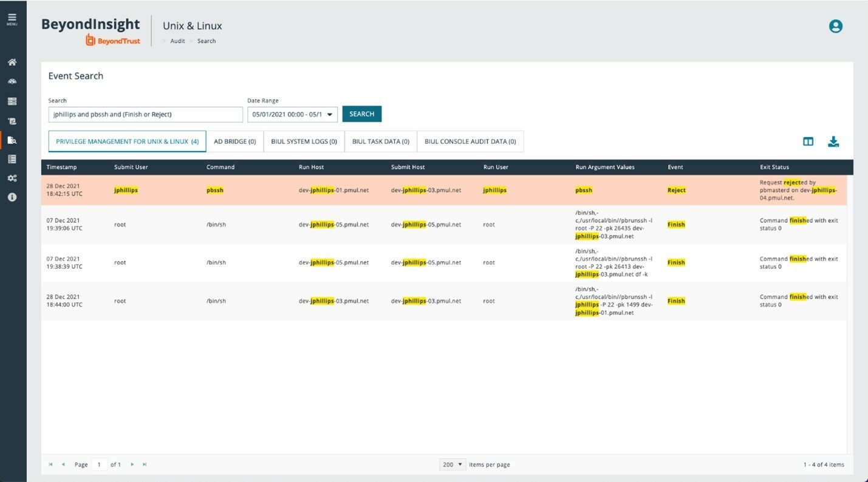Open the tasks checklist sidebar icon

12,159
